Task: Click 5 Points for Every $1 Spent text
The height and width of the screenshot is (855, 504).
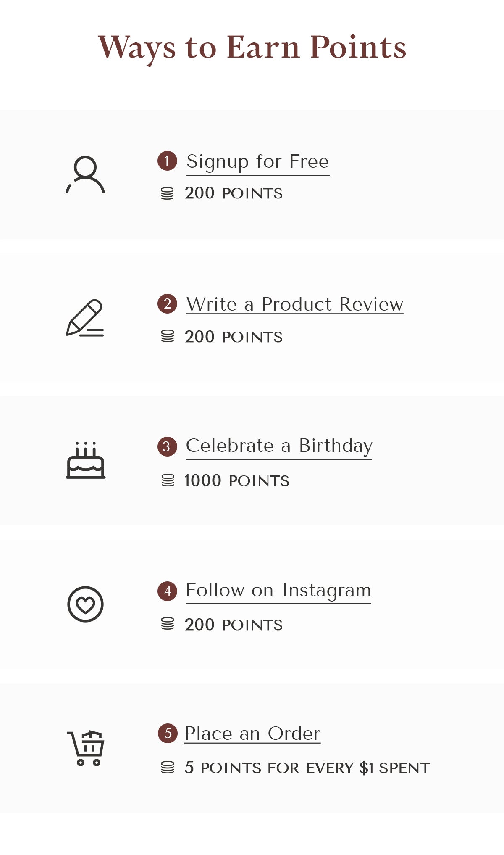Action: (307, 768)
